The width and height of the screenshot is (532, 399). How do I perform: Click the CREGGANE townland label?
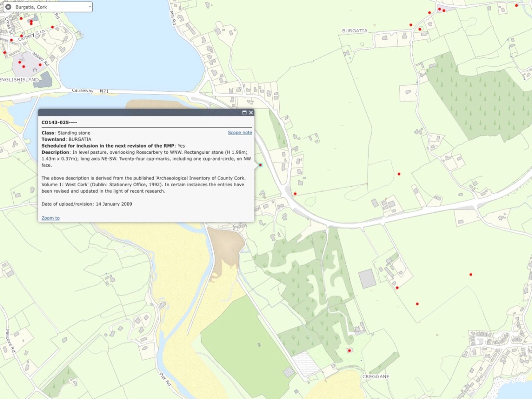point(376,376)
